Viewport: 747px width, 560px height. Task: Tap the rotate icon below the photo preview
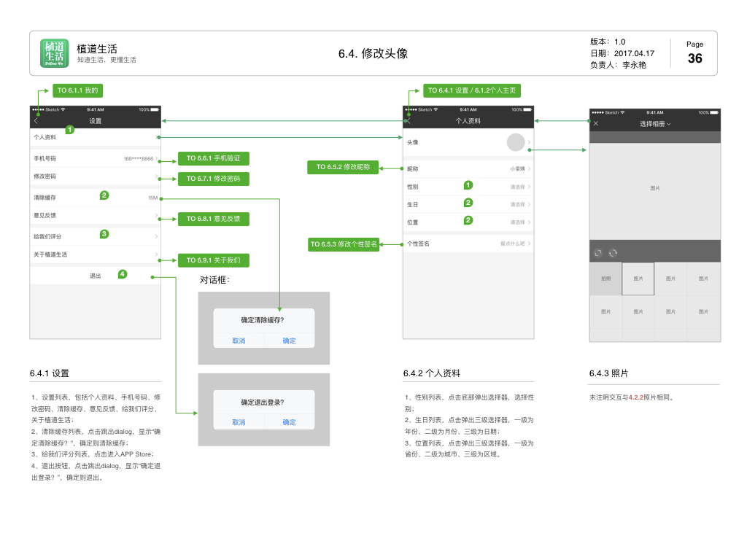(x=613, y=253)
